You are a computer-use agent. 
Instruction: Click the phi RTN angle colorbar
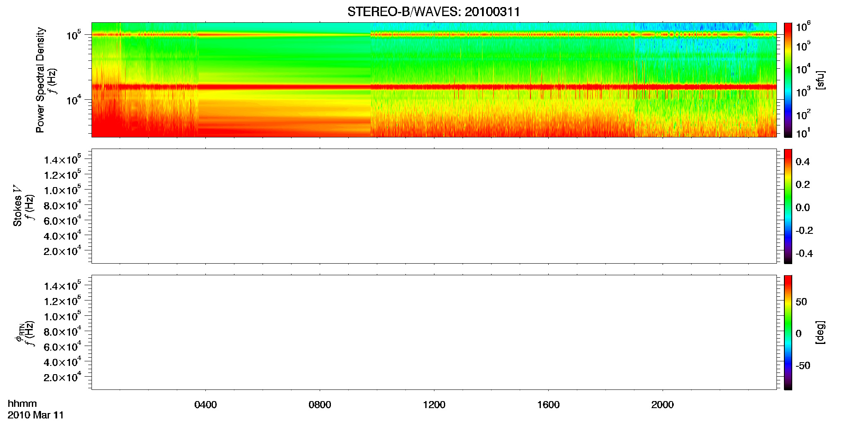click(x=788, y=332)
